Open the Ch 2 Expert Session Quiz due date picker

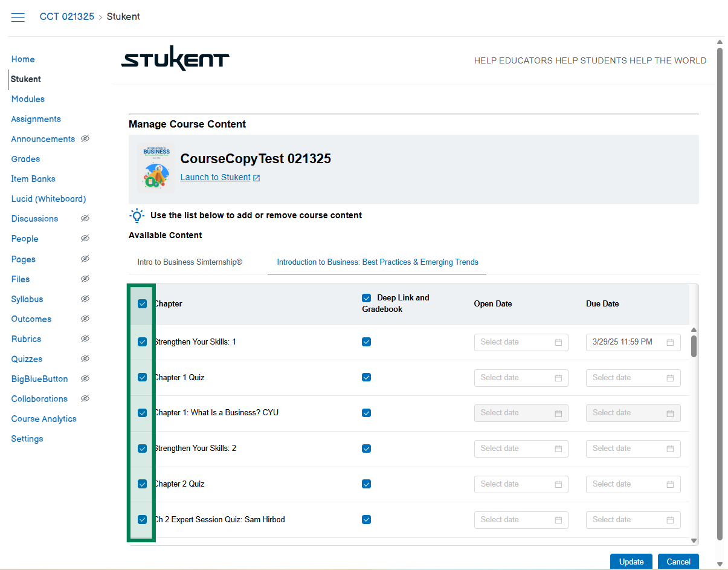633,520
